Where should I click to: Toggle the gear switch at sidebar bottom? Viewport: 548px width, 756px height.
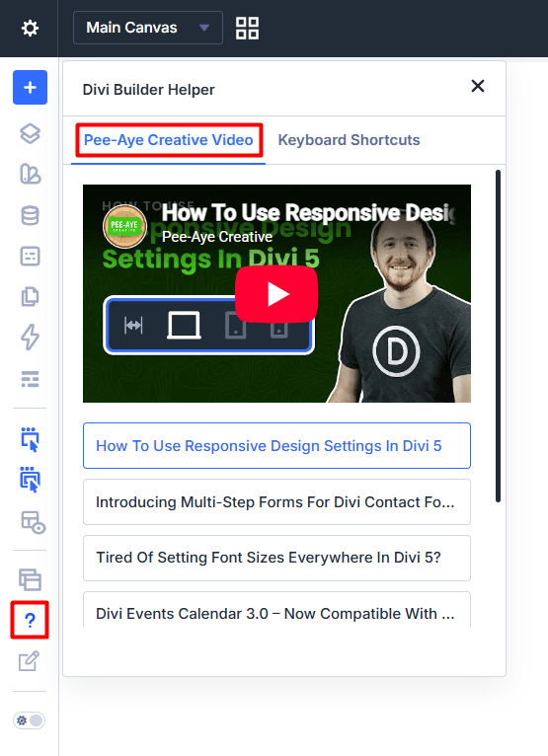click(x=29, y=720)
